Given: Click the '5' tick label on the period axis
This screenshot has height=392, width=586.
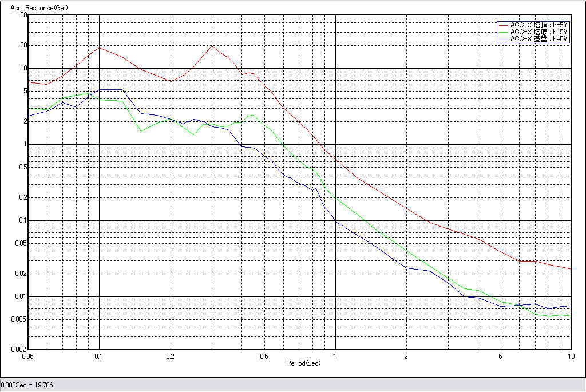Looking at the screenshot, I should click(501, 356).
